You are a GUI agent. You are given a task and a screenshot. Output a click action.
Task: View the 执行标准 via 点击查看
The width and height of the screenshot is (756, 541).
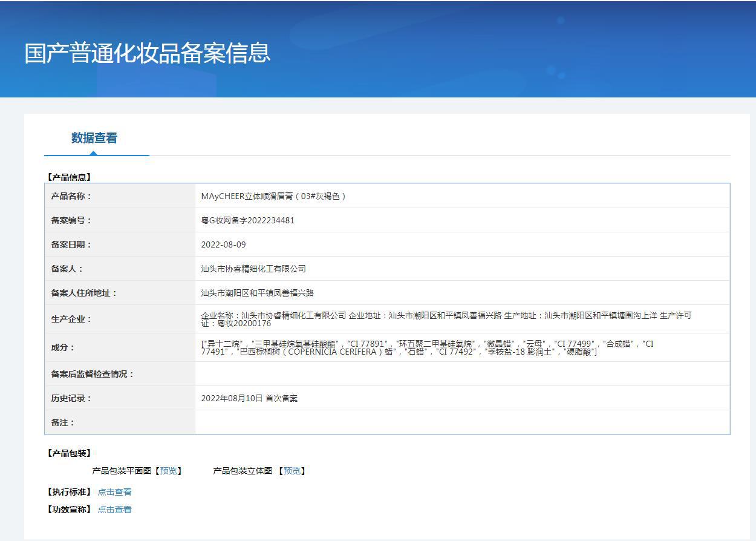click(x=115, y=492)
